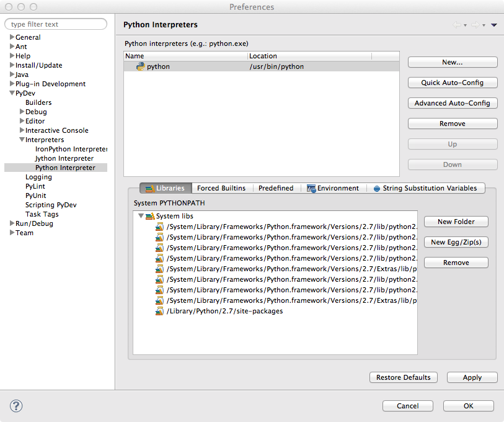Open the Environment tab
504x422 pixels.
point(333,188)
